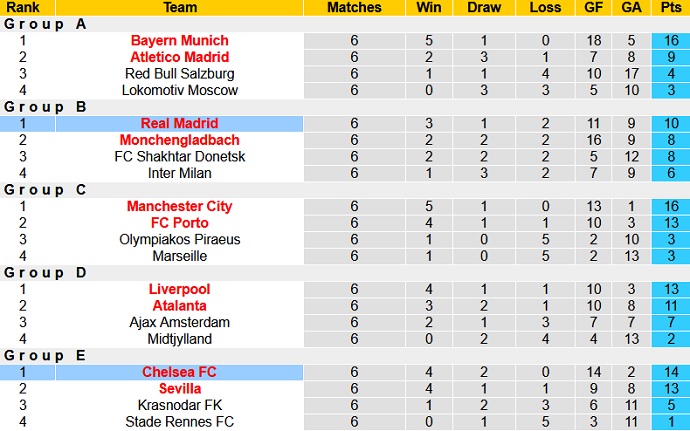Click FC Porto team name
Image resolution: width=690 pixels, height=431 pixels.
click(179, 223)
